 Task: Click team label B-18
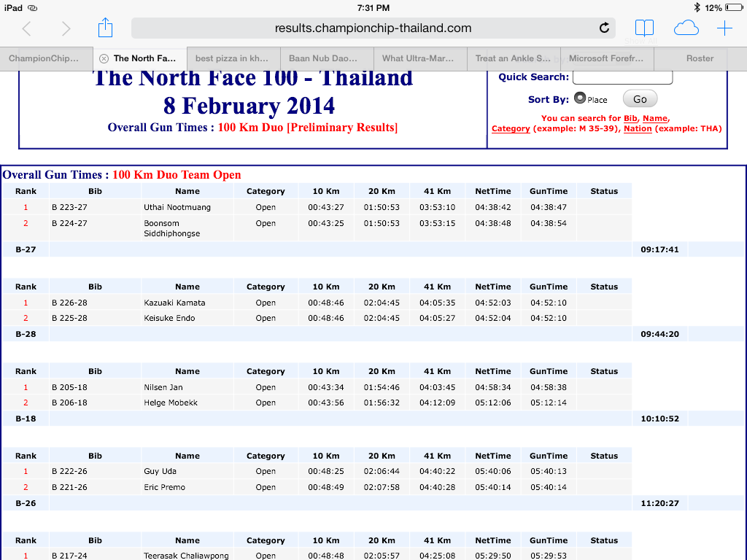coord(26,419)
